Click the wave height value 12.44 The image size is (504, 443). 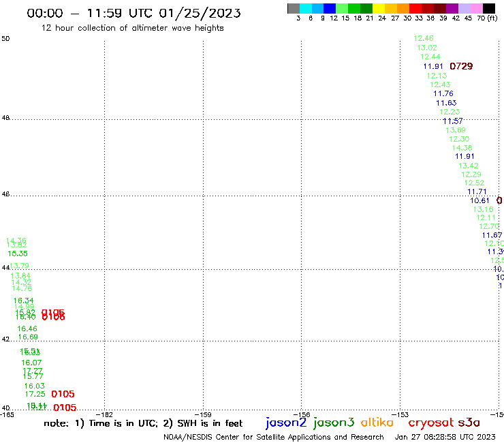click(430, 57)
